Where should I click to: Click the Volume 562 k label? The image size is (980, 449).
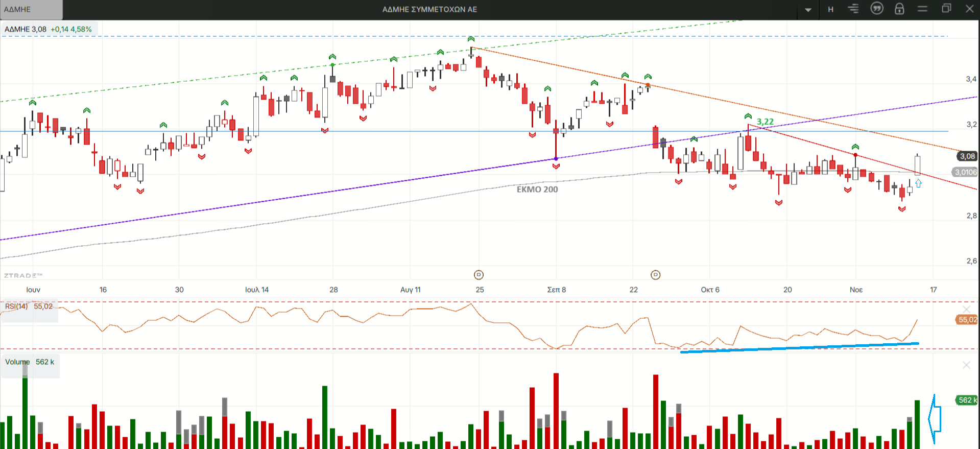pos(30,362)
